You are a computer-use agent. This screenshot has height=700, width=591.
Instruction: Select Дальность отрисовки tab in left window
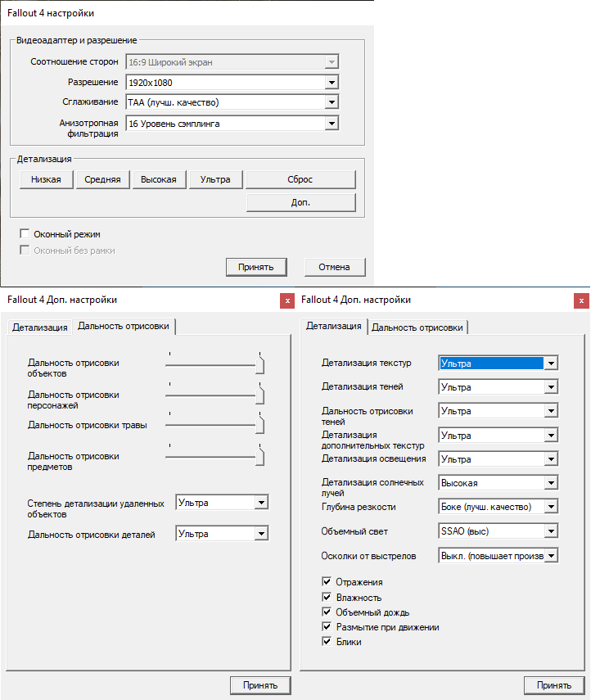124,326
